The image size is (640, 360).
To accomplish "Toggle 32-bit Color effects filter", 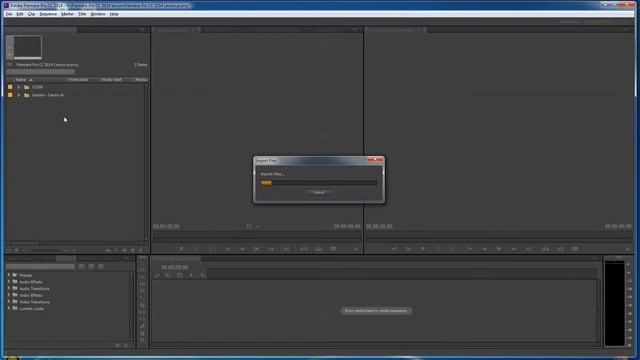I will (91, 267).
